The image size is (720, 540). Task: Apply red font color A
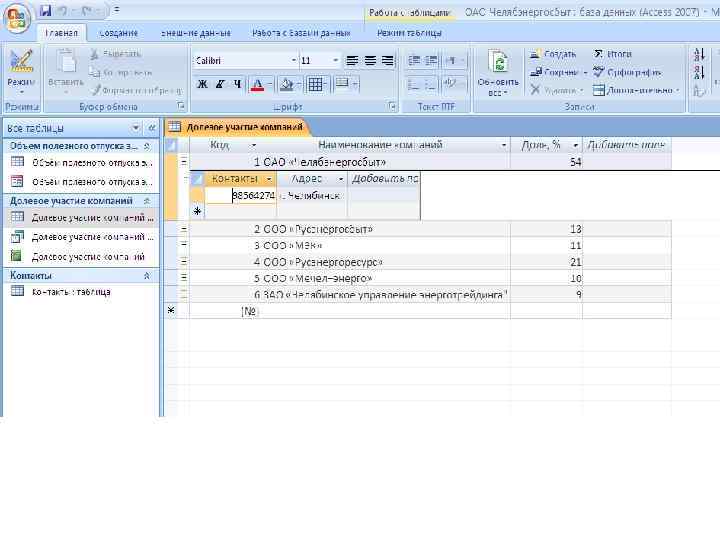pyautogui.click(x=258, y=84)
